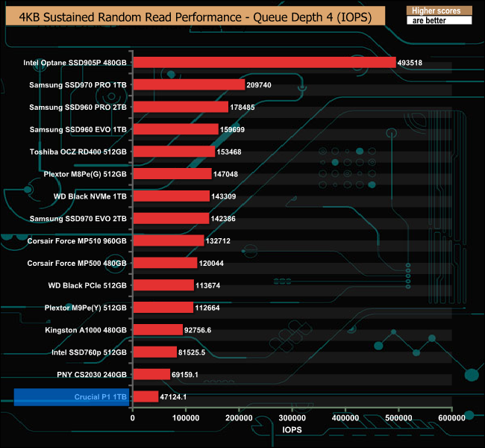Click the 'IOPS' axis title
This screenshot has width=485, height=448.
click(292, 430)
